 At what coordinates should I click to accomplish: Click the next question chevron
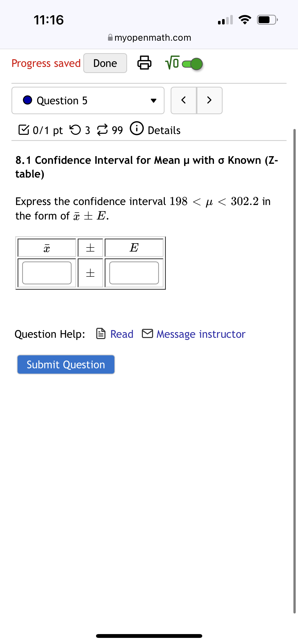[x=209, y=100]
